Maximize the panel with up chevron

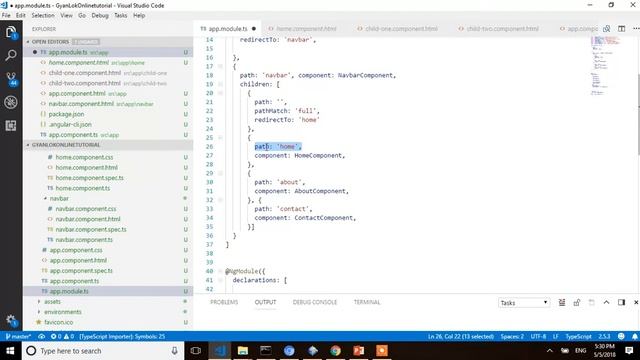607,302
